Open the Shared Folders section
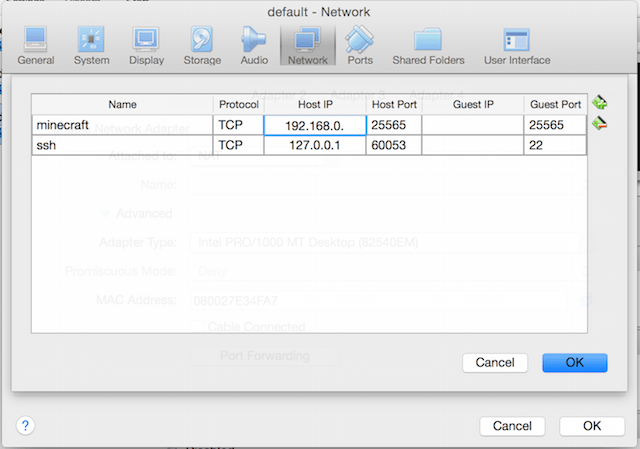Image resolution: width=640 pixels, height=449 pixels. (x=428, y=46)
